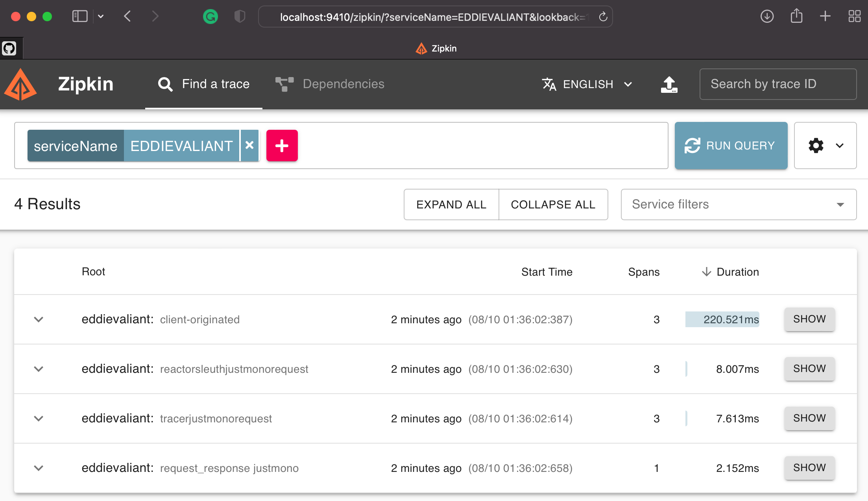This screenshot has width=868, height=501.
Task: Show the reactorsleuthjustmonorequest trace
Action: (809, 369)
